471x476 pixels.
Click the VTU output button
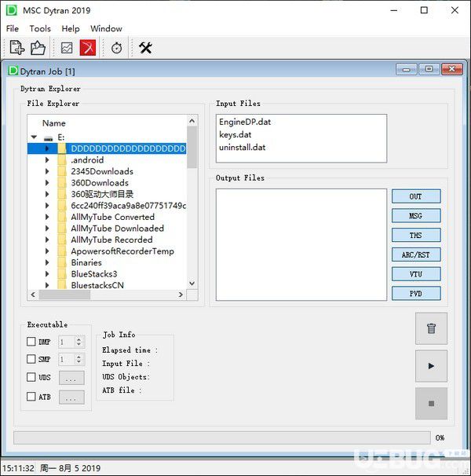[416, 274]
